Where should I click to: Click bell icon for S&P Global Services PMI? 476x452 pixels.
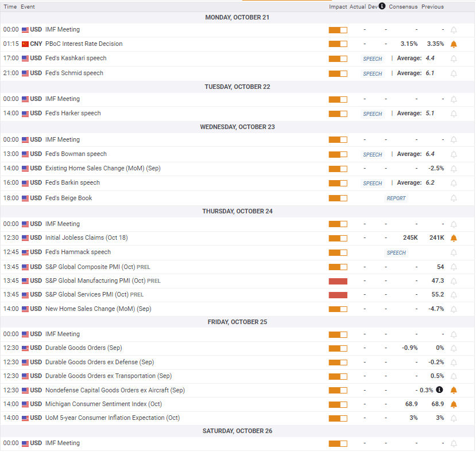(454, 295)
